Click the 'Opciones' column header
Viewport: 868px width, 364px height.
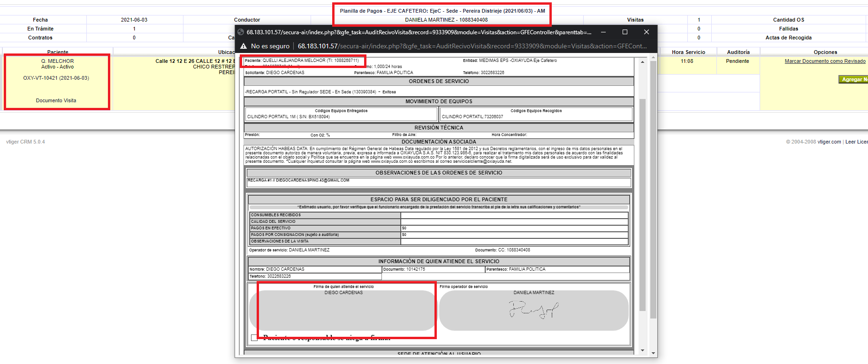pos(825,52)
